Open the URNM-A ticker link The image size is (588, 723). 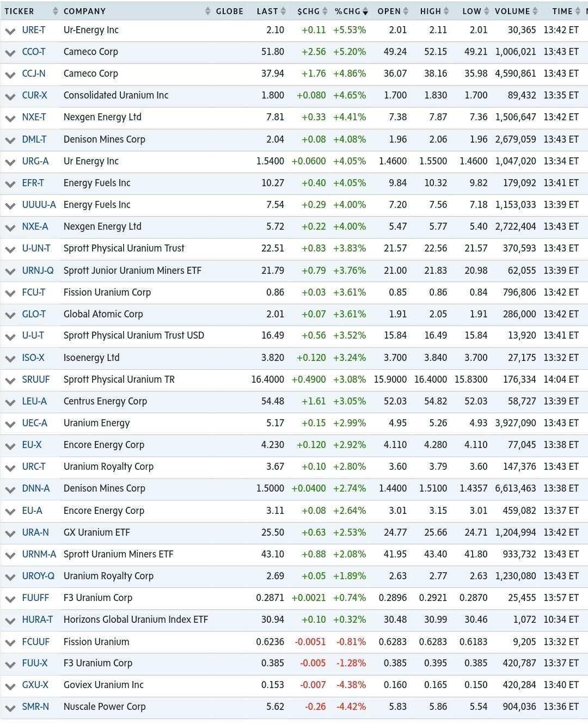tap(39, 554)
